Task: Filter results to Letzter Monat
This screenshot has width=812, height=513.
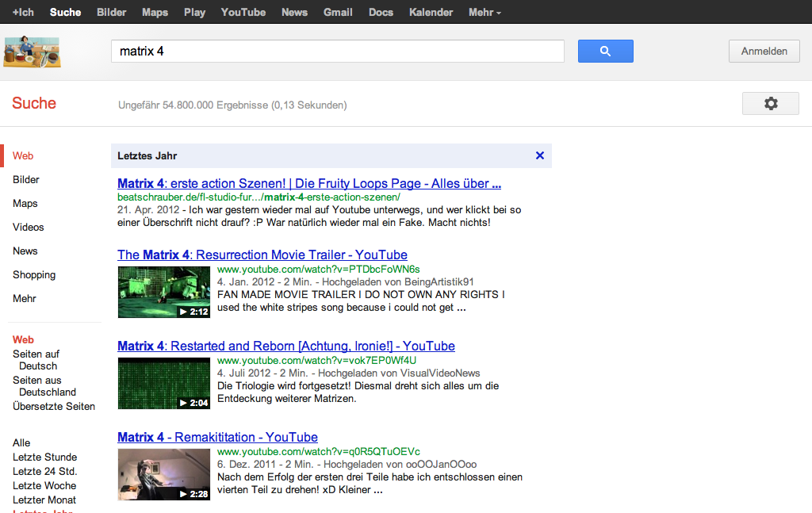Action: point(44,500)
